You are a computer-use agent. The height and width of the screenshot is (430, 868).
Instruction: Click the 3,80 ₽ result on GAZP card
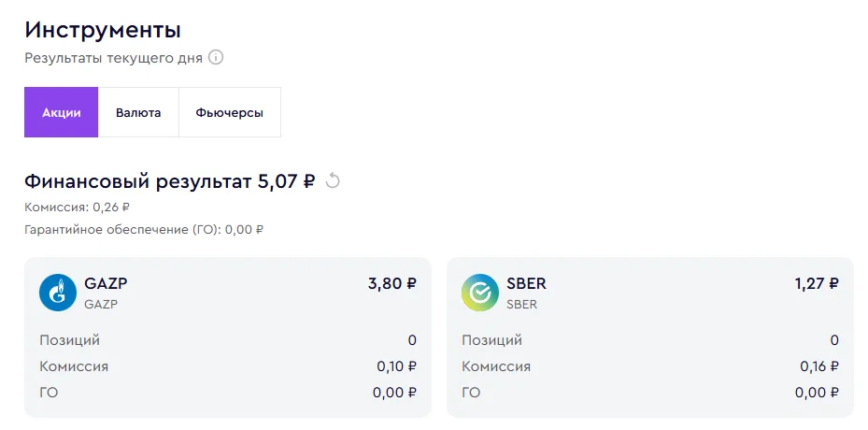click(x=391, y=284)
